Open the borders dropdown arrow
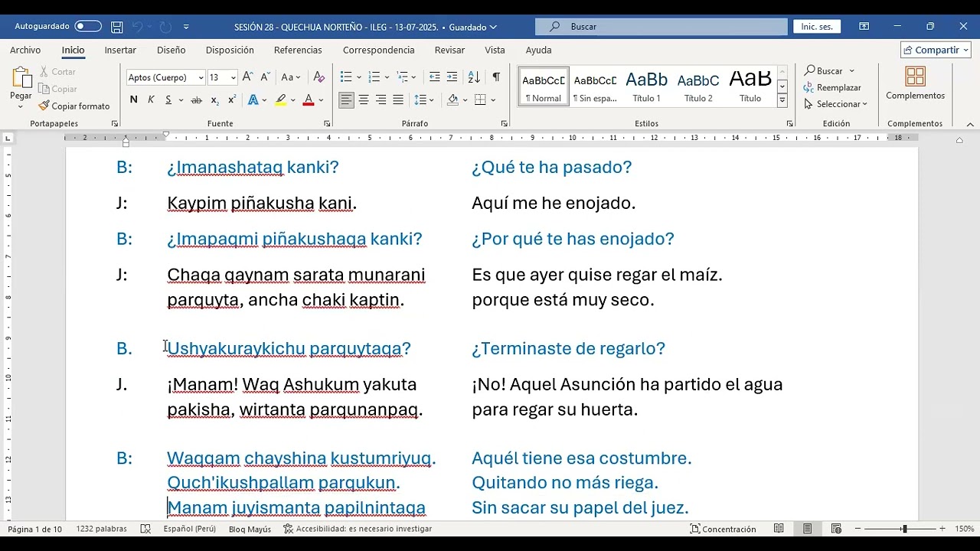This screenshot has width=980, height=551. coord(494,99)
